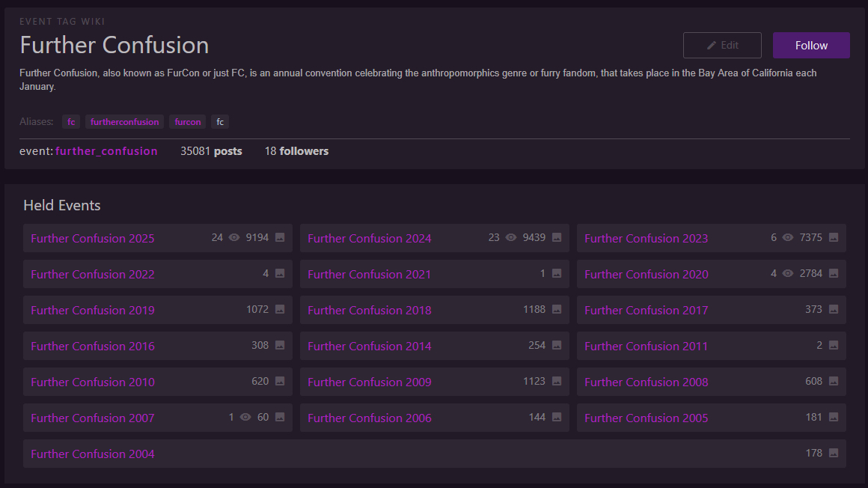The height and width of the screenshot is (488, 868).
Task: Click image icon for Further Confusion 2022
Action: [x=280, y=273]
